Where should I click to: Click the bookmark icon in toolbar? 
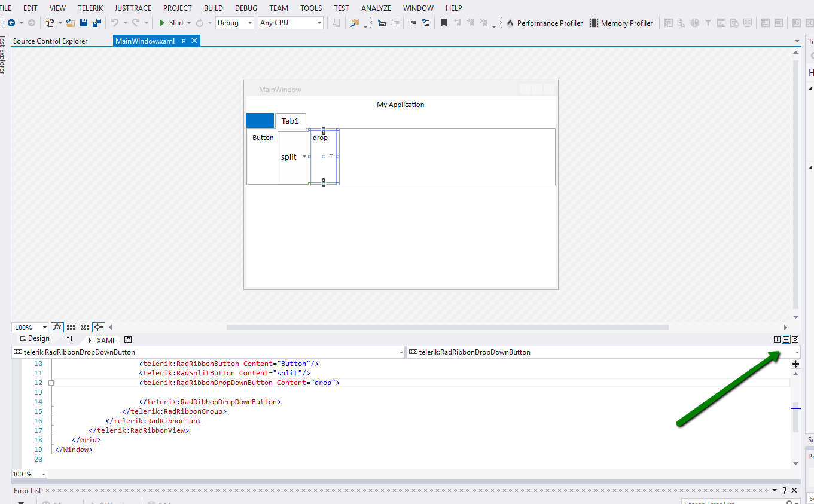[x=443, y=23]
